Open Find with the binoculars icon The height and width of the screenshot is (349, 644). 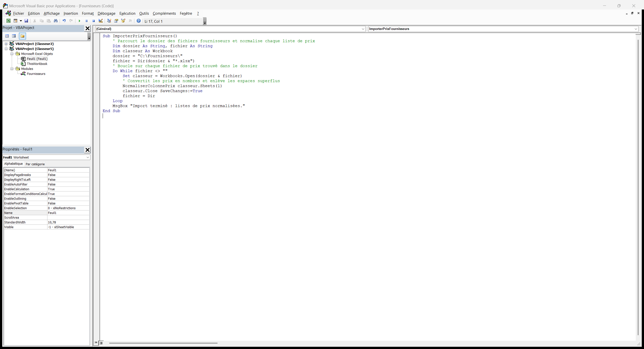56,21
